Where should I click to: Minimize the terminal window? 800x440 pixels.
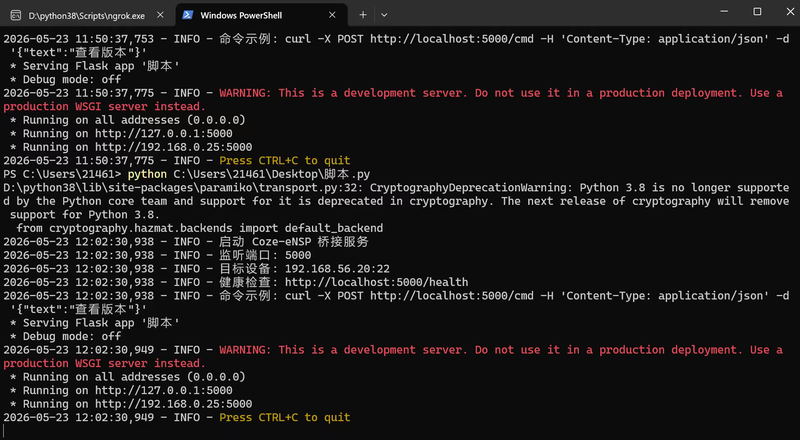(x=724, y=11)
